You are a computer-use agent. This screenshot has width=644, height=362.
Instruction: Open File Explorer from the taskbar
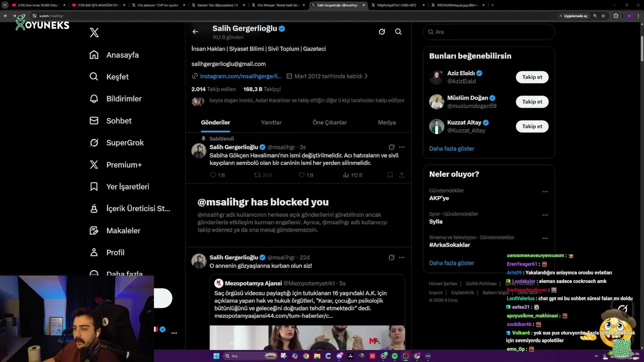point(317,356)
